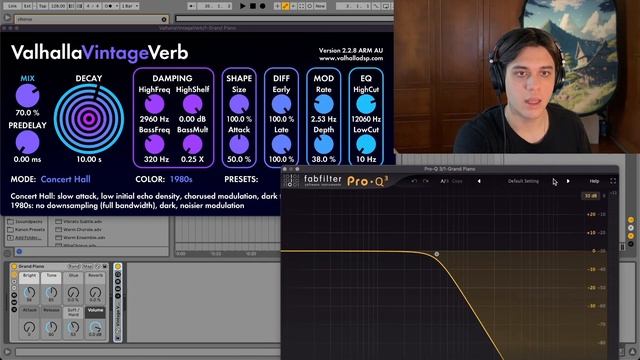
Task: Clear the browser search field
Action: point(164,19)
